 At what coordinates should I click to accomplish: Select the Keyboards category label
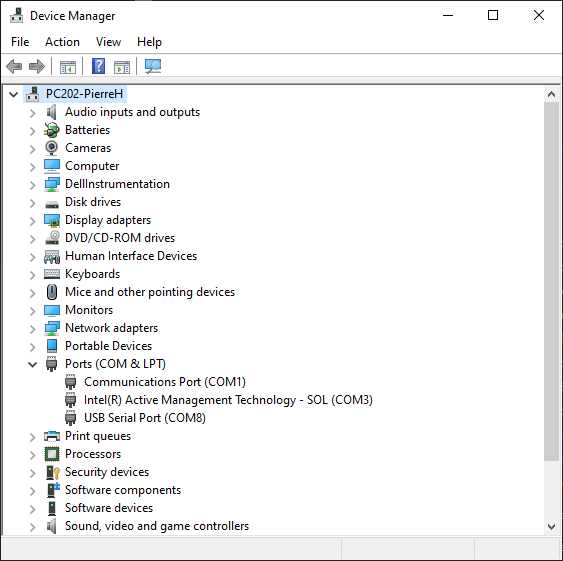pos(93,274)
